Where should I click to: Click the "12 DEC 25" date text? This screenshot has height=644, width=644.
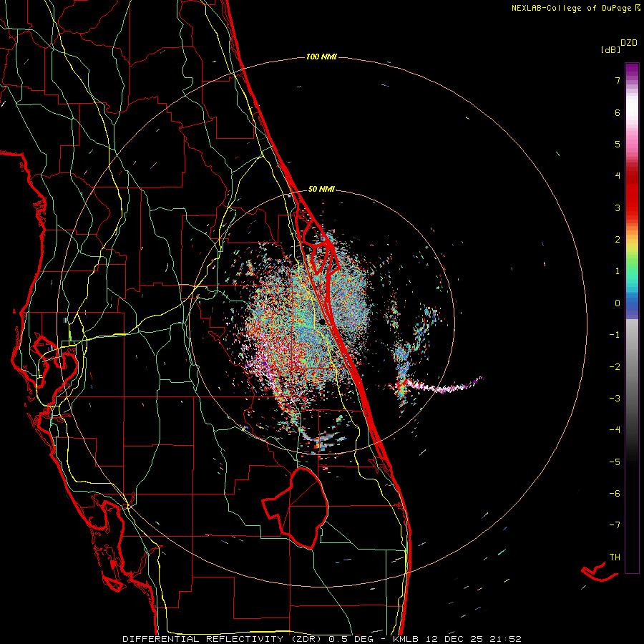(456, 639)
